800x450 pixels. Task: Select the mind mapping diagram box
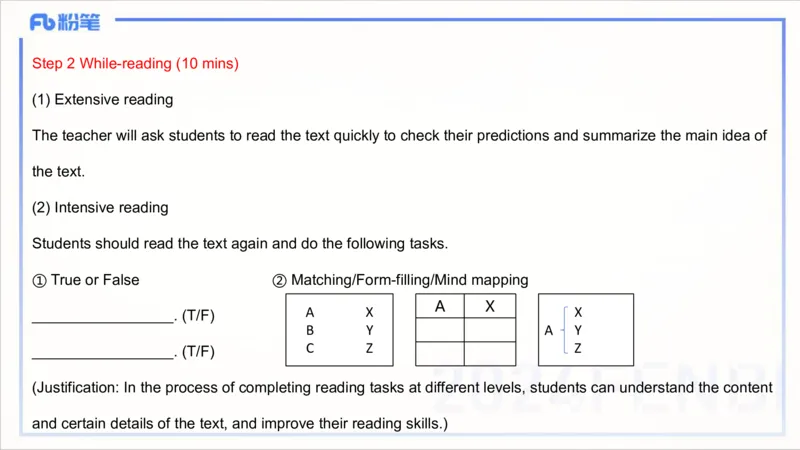tap(585, 330)
